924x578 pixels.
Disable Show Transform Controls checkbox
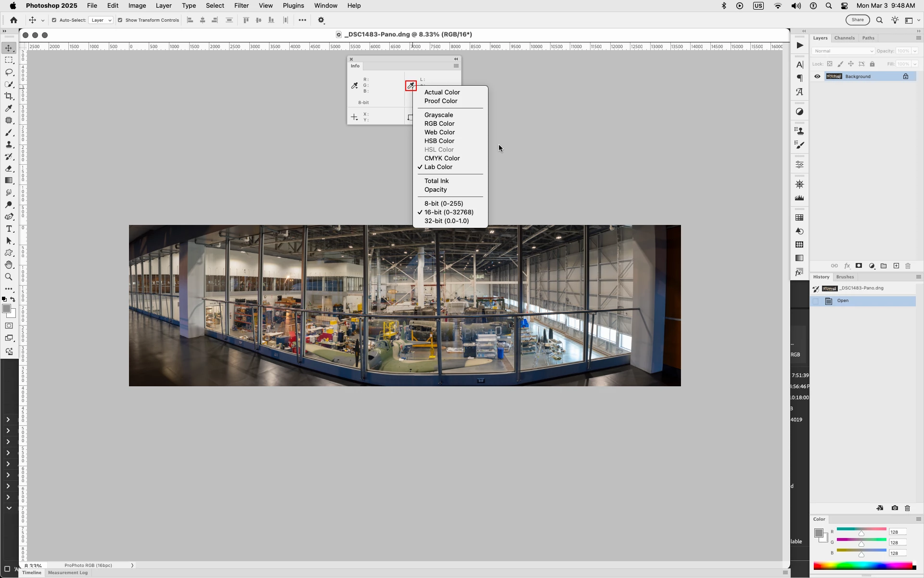[x=120, y=20]
